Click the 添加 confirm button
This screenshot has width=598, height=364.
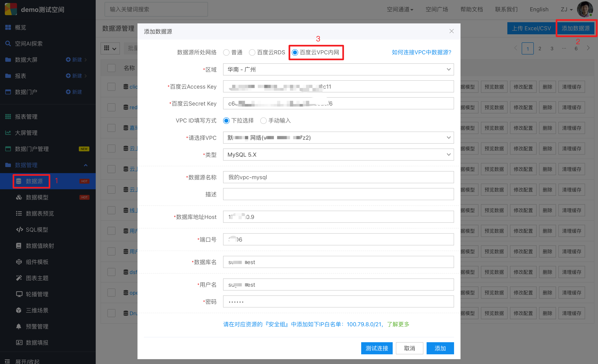click(440, 348)
